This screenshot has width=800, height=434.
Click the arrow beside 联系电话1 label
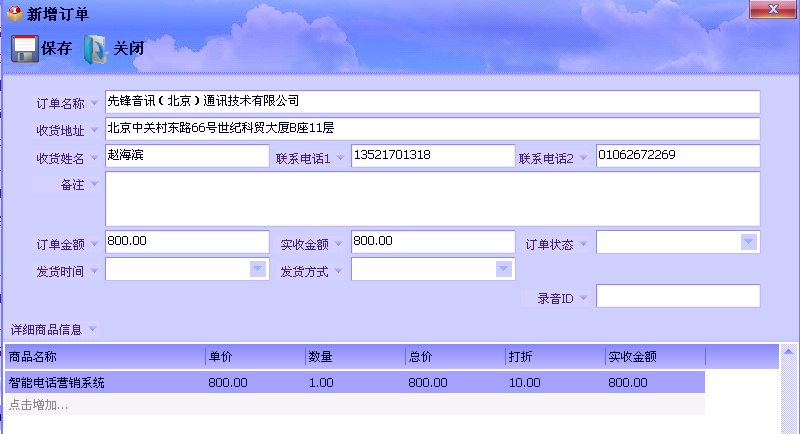[x=340, y=158]
